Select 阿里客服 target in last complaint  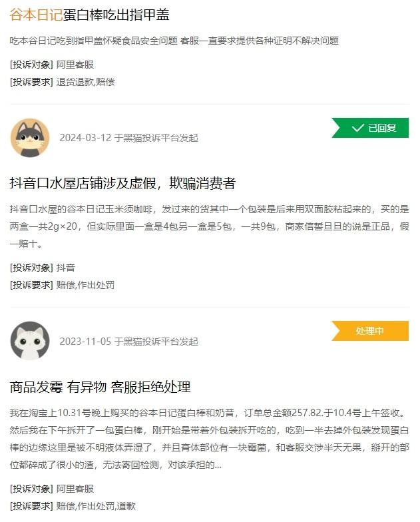[75, 489]
